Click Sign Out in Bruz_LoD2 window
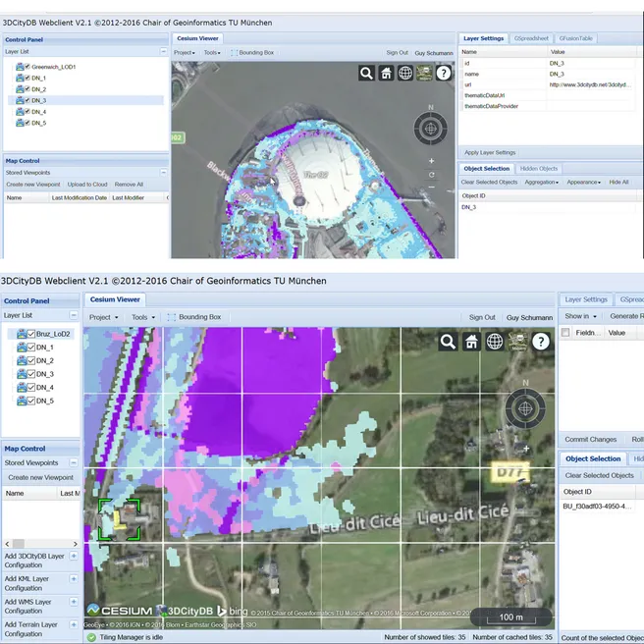This screenshot has width=644, height=644. point(482,317)
